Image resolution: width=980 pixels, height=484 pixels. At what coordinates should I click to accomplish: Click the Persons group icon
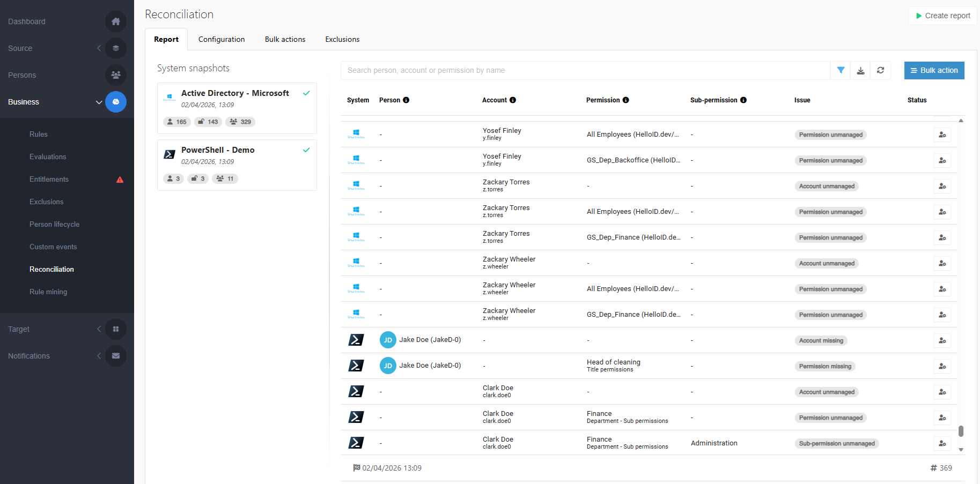[x=115, y=75]
